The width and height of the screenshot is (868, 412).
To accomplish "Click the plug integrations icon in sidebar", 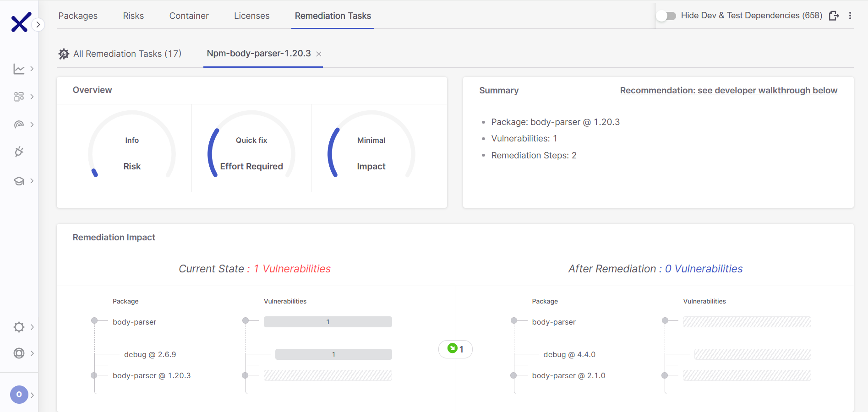I will point(19,152).
